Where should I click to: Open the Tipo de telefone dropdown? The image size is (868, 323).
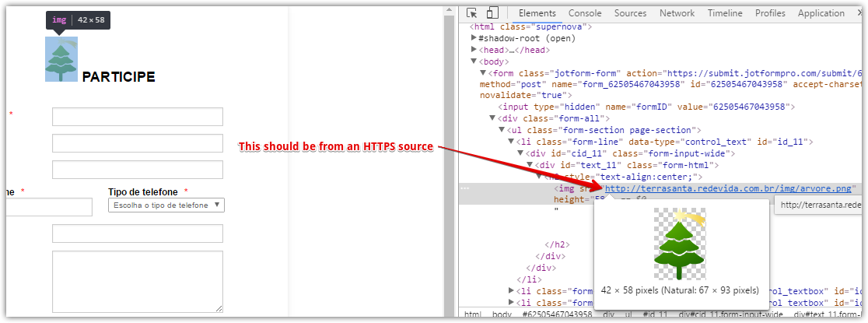[166, 205]
